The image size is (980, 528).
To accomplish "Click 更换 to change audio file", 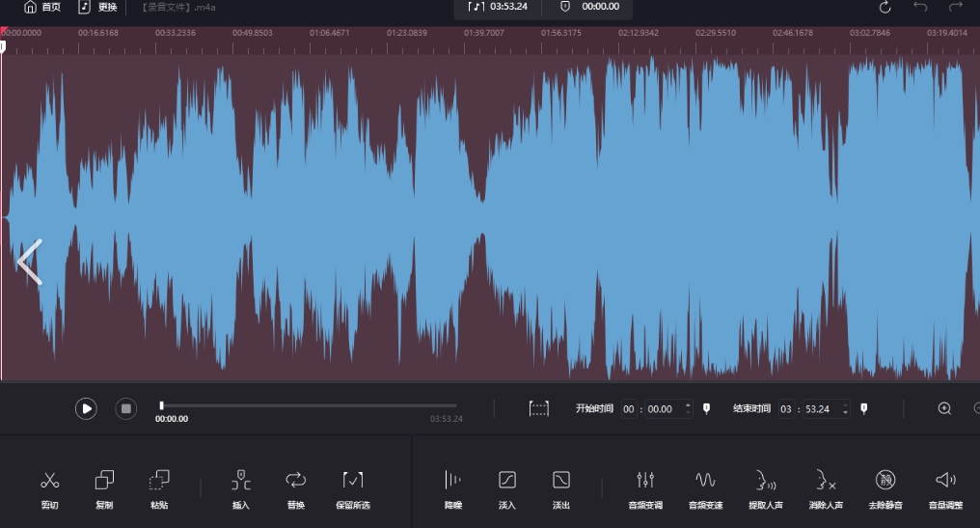I will point(98,7).
